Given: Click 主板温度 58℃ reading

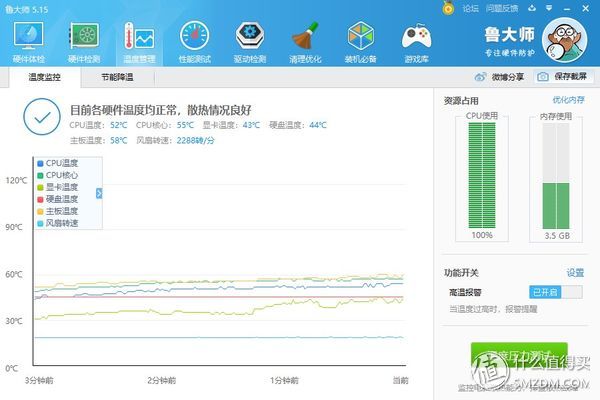Looking at the screenshot, I should pyautogui.click(x=98, y=140).
